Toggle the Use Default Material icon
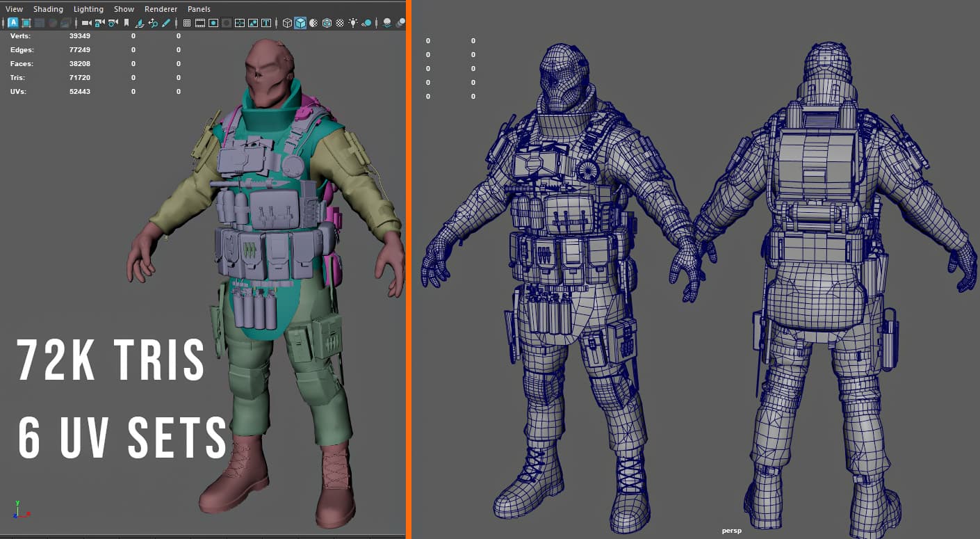This screenshot has height=539, width=980. pyautogui.click(x=313, y=23)
